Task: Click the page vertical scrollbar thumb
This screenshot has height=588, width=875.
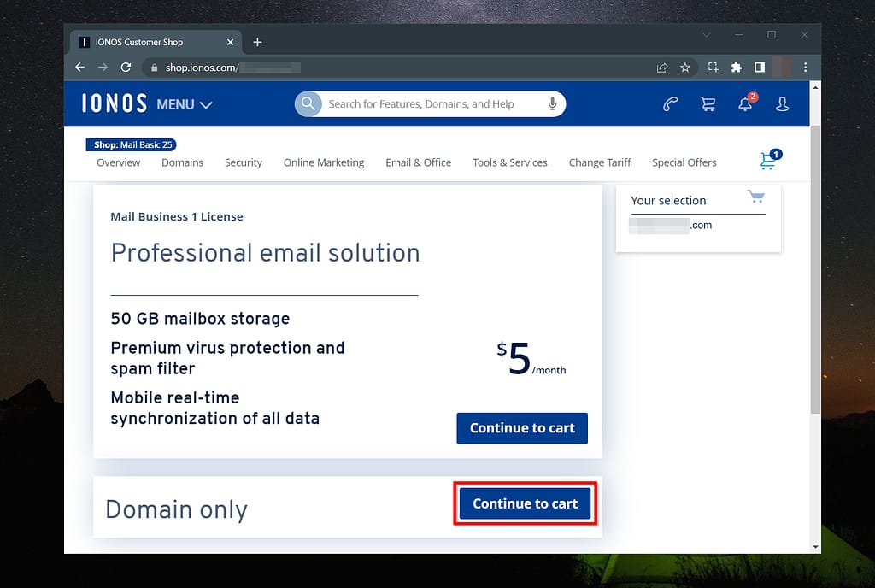Action: coord(815,269)
